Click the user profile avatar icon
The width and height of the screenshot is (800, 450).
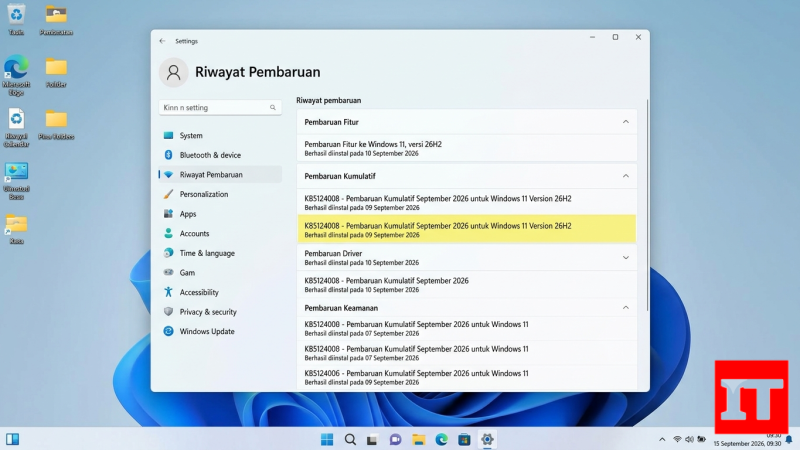tap(173, 72)
